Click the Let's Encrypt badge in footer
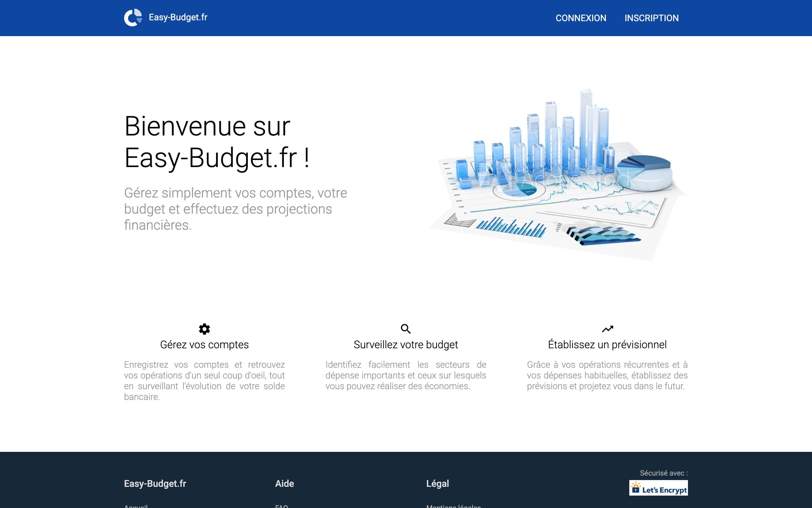Image resolution: width=812 pixels, height=508 pixels. point(658,488)
